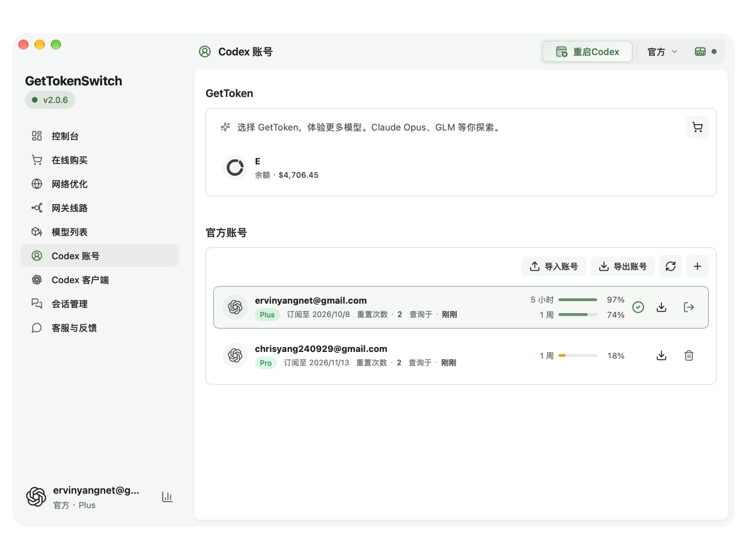Click the GetToken account E avatar

click(x=235, y=168)
